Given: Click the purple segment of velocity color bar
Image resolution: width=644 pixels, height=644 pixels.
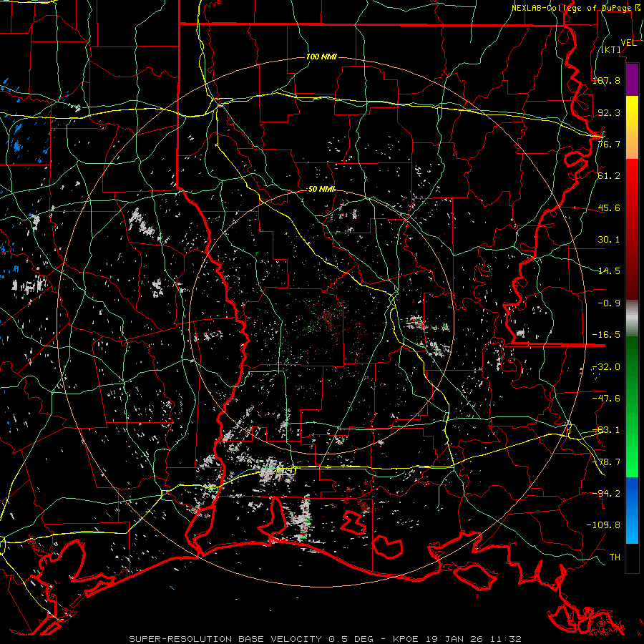Looking at the screenshot, I should coord(632,79).
